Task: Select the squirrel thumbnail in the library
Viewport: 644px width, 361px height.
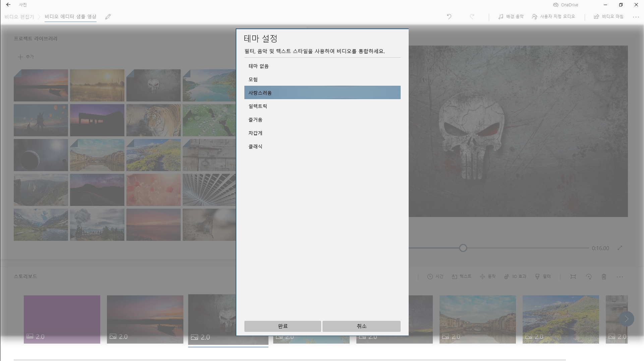Action: point(209,225)
